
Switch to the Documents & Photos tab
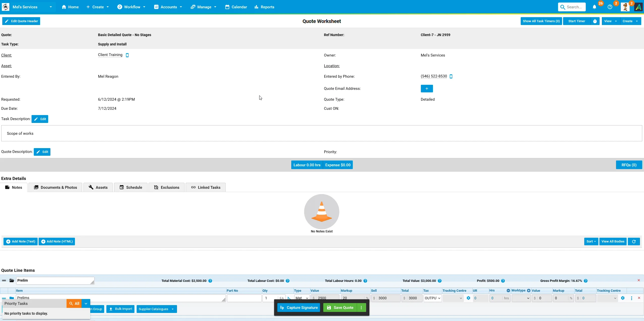[x=55, y=187]
